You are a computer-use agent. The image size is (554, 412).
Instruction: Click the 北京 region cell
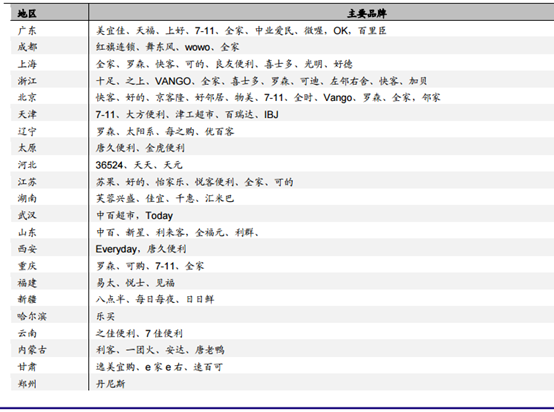[27, 98]
